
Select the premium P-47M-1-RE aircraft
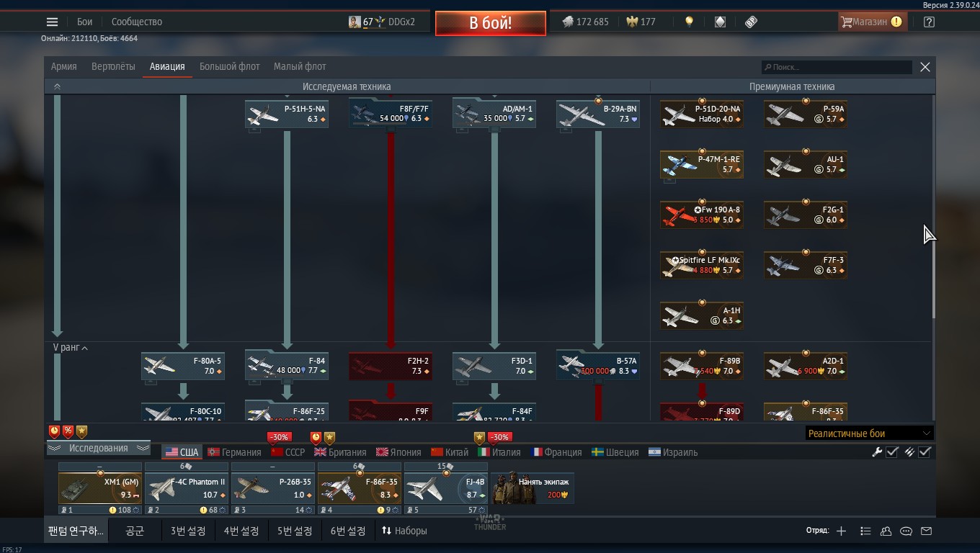click(702, 164)
